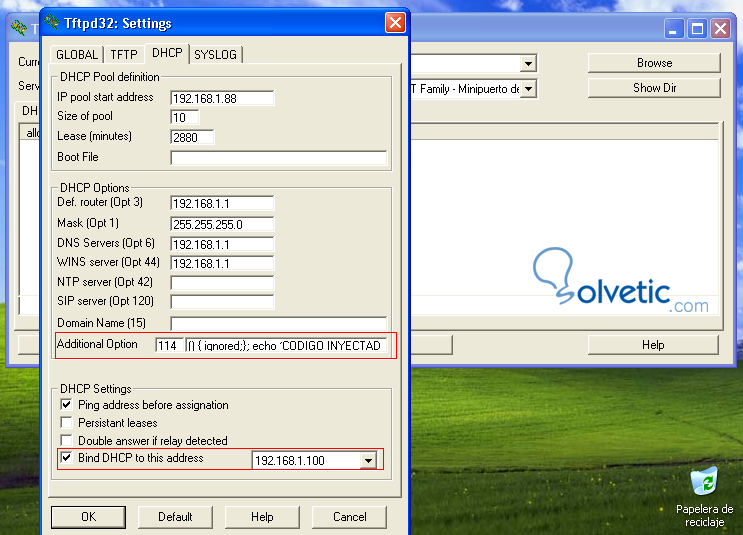Click the SIP server (Opt 120) field
Viewport: 743px width, 535px height.
(222, 302)
